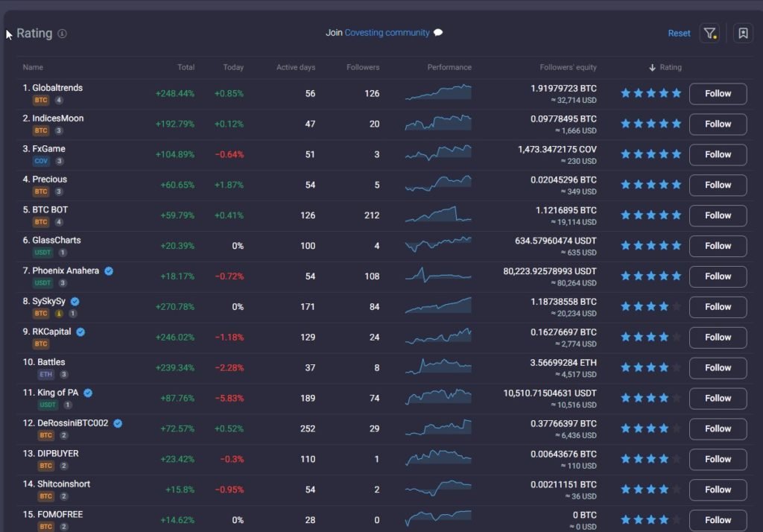Screen dimensions: 763x532
Task: Click the Rating sort arrow
Action: pyautogui.click(x=650, y=67)
